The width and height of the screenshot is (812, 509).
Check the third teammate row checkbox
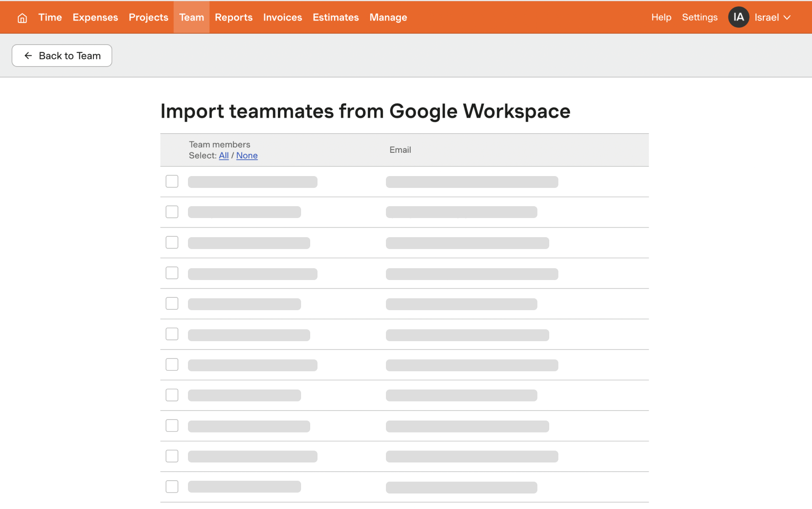172,243
